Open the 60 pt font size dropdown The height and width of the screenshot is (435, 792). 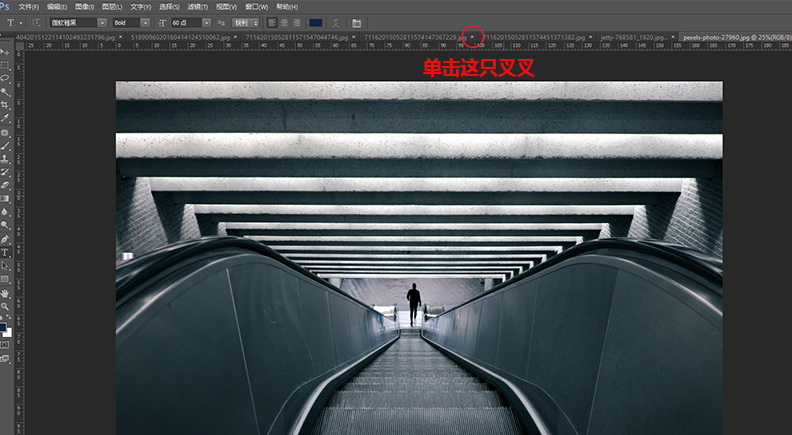point(185,22)
